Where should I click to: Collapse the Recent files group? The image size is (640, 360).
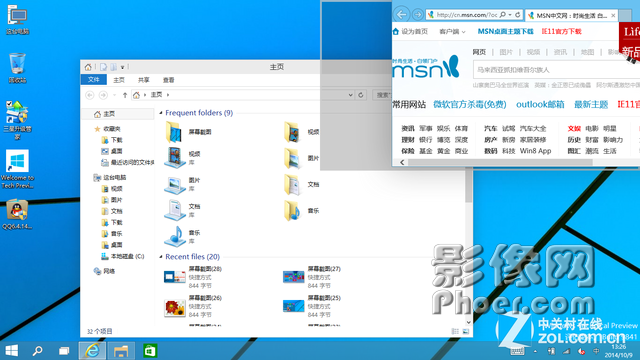pyautogui.click(x=161, y=257)
